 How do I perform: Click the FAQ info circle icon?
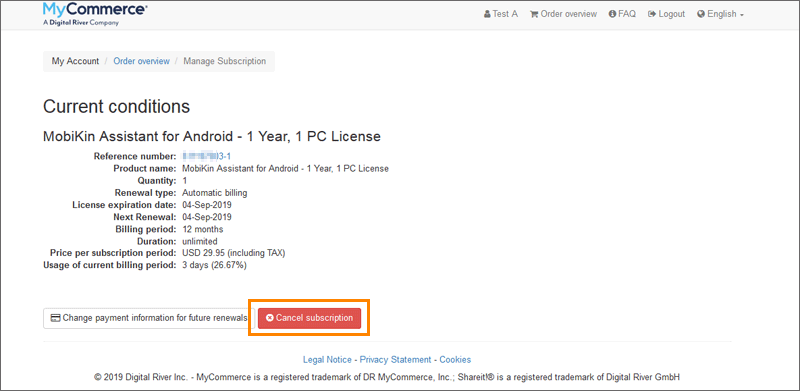[612, 14]
